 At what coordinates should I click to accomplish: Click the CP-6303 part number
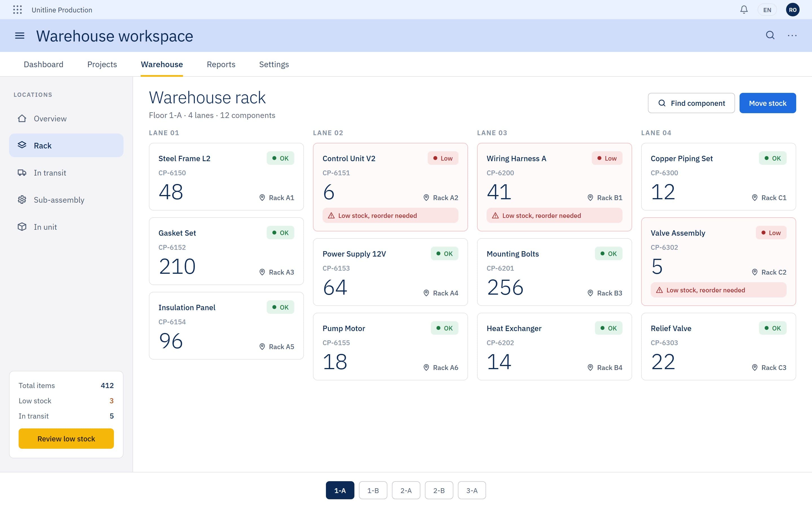tap(664, 343)
